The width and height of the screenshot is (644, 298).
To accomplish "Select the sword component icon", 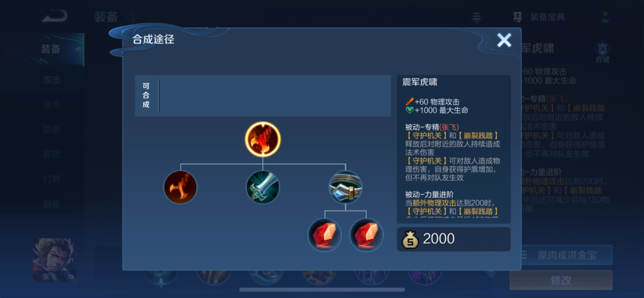I will 263,188.
